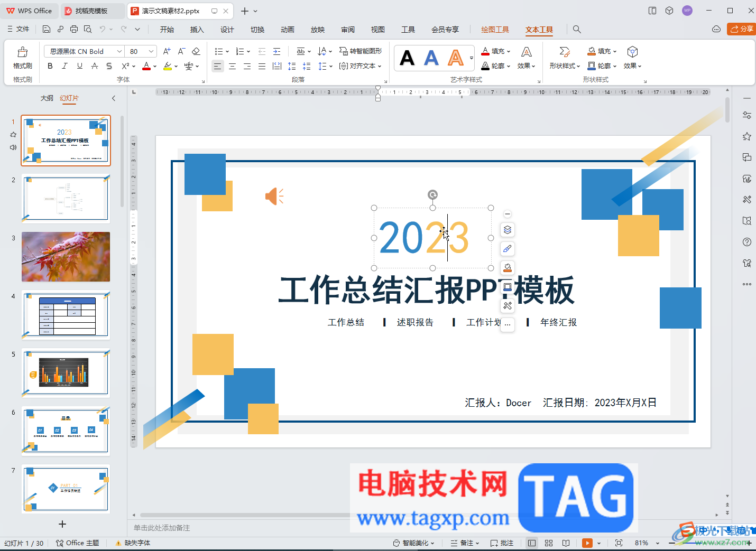
Task: Increase the paragraph indent level
Action: [x=276, y=51]
